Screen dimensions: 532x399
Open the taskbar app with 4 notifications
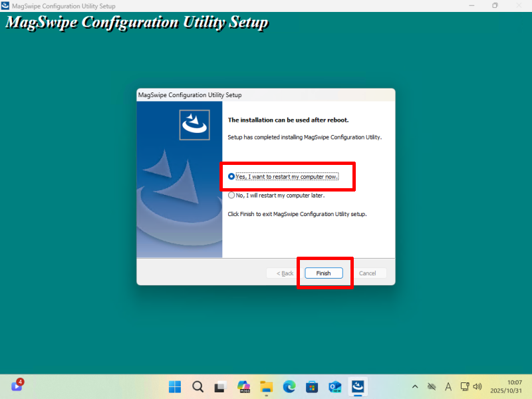(17, 386)
